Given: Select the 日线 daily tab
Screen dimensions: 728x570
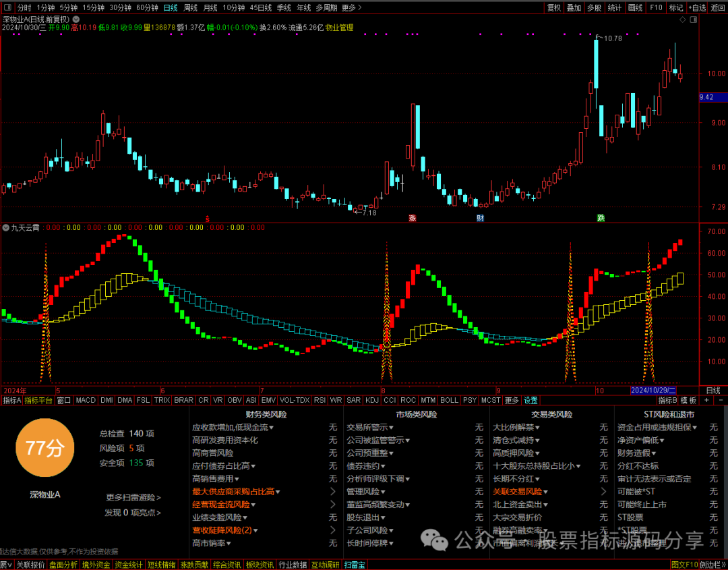Looking at the screenshot, I should [x=171, y=7].
